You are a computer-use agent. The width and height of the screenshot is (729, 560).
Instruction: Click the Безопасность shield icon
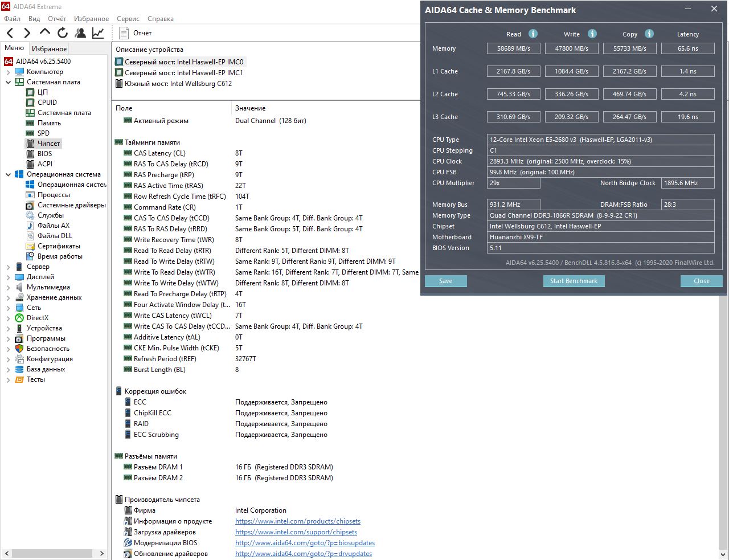(19, 349)
